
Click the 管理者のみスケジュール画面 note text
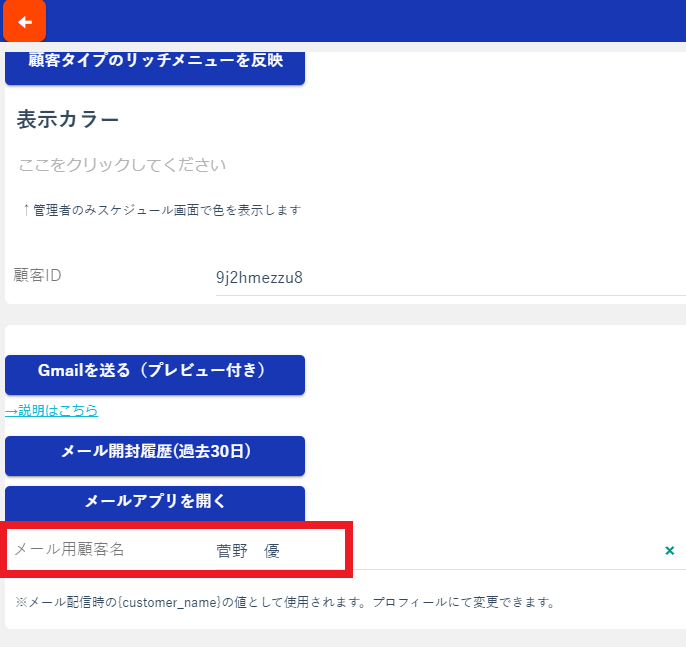pos(162,210)
